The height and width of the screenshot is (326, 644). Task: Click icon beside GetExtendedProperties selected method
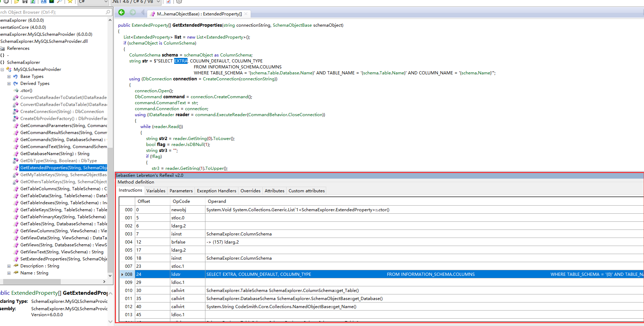pyautogui.click(x=15, y=168)
